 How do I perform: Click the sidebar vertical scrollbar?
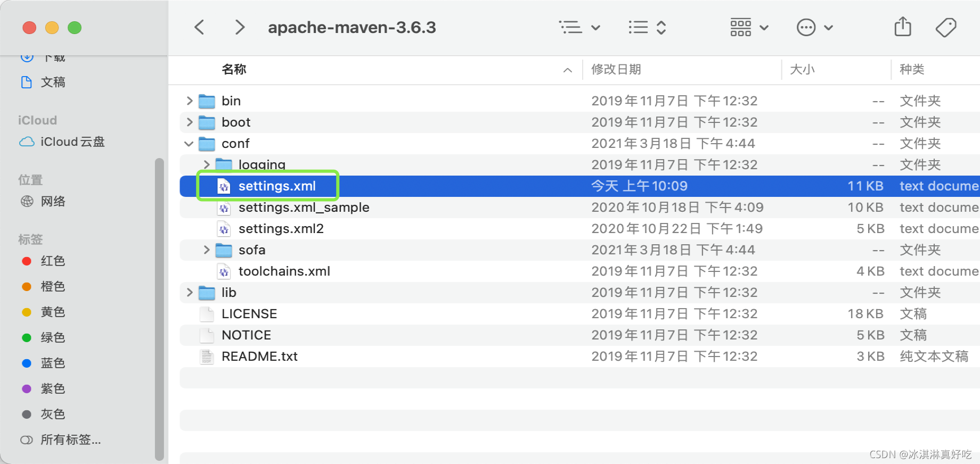159,309
